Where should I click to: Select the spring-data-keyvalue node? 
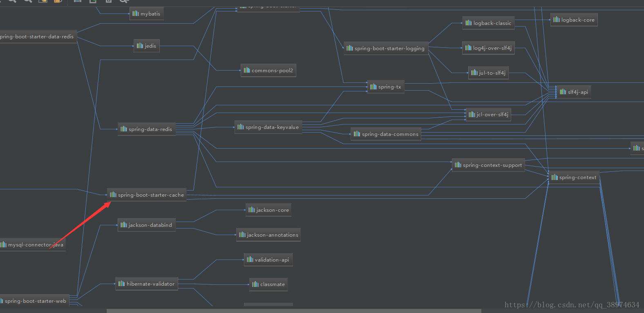(x=268, y=127)
